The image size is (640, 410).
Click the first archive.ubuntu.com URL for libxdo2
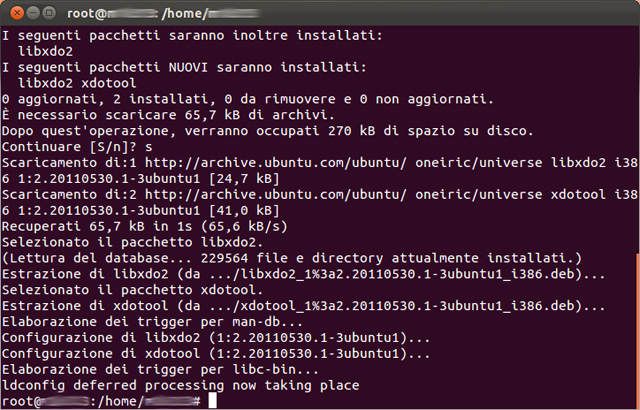248,162
